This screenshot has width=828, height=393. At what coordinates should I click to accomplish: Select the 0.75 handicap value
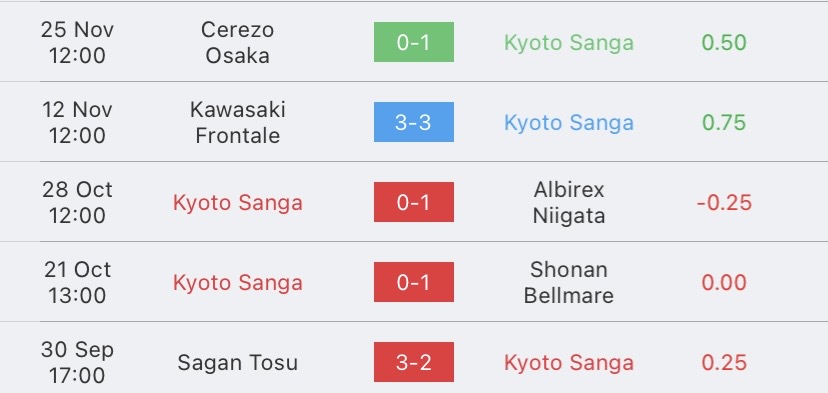724,123
